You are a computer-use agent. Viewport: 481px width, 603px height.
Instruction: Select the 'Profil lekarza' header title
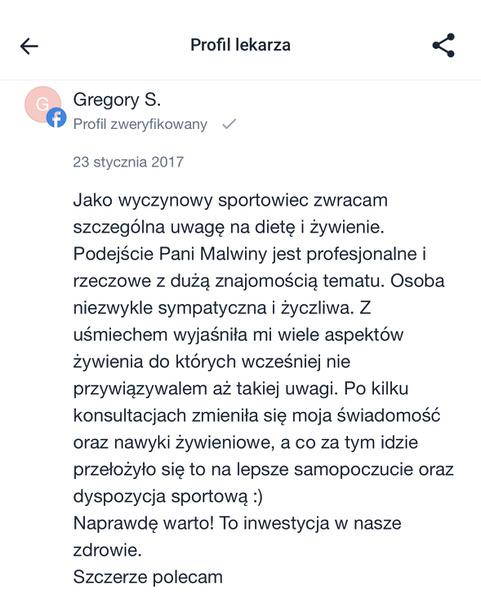click(241, 45)
